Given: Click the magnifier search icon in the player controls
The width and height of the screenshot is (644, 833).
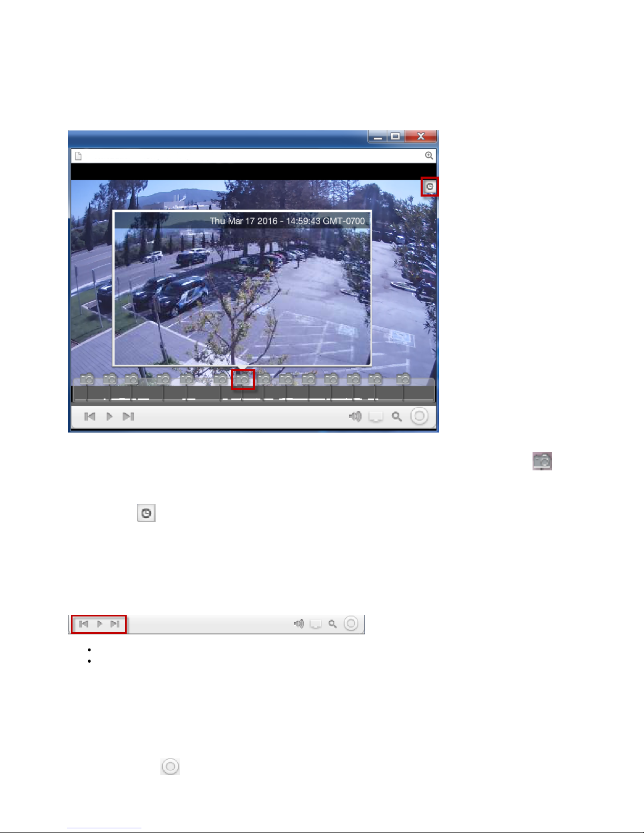Looking at the screenshot, I should pos(397,417).
